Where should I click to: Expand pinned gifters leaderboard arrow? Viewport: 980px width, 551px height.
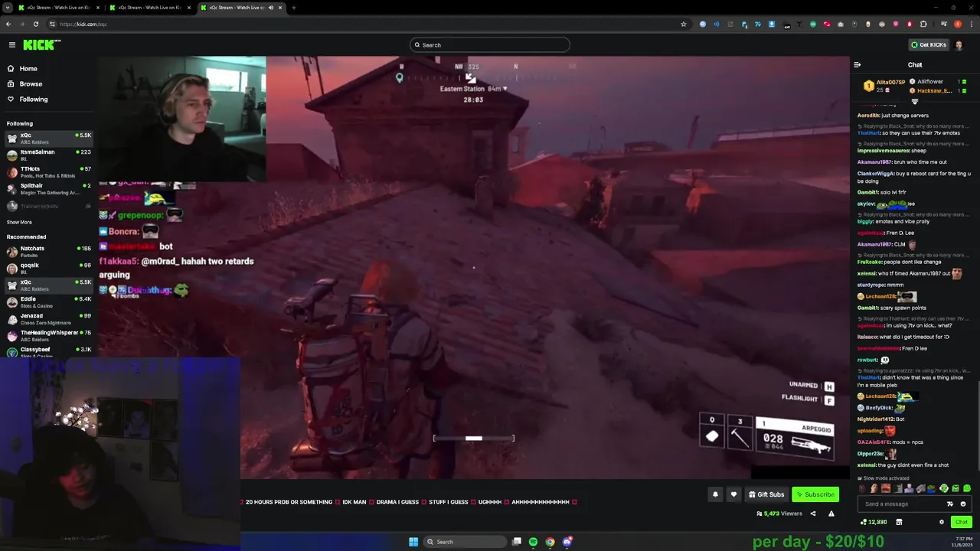tap(915, 101)
